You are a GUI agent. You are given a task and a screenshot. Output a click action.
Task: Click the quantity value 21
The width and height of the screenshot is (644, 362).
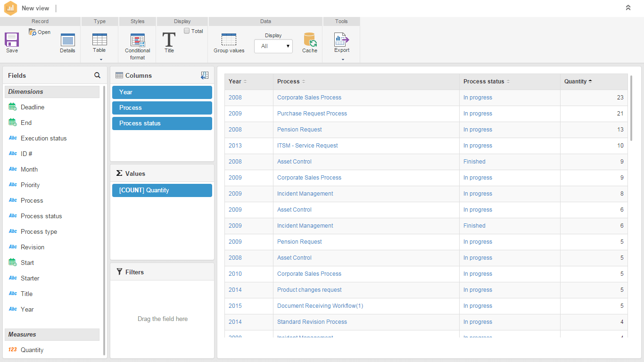620,114
